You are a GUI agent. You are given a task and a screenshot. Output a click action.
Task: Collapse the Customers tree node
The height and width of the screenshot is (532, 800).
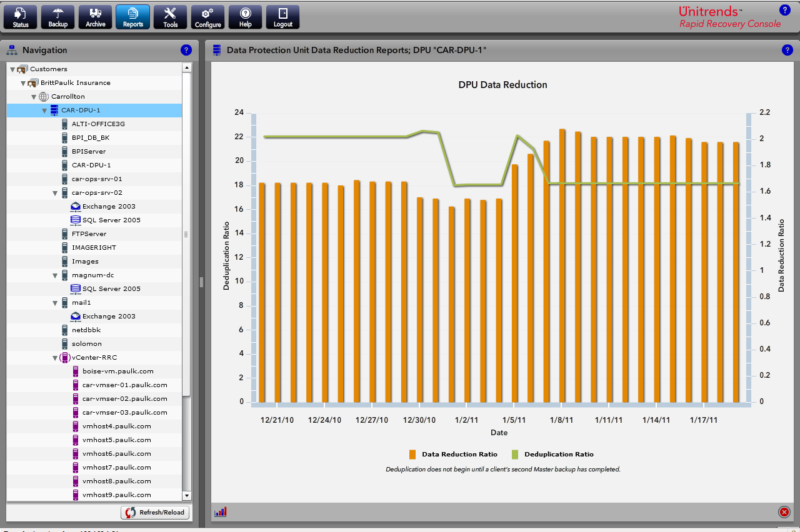pos(12,69)
